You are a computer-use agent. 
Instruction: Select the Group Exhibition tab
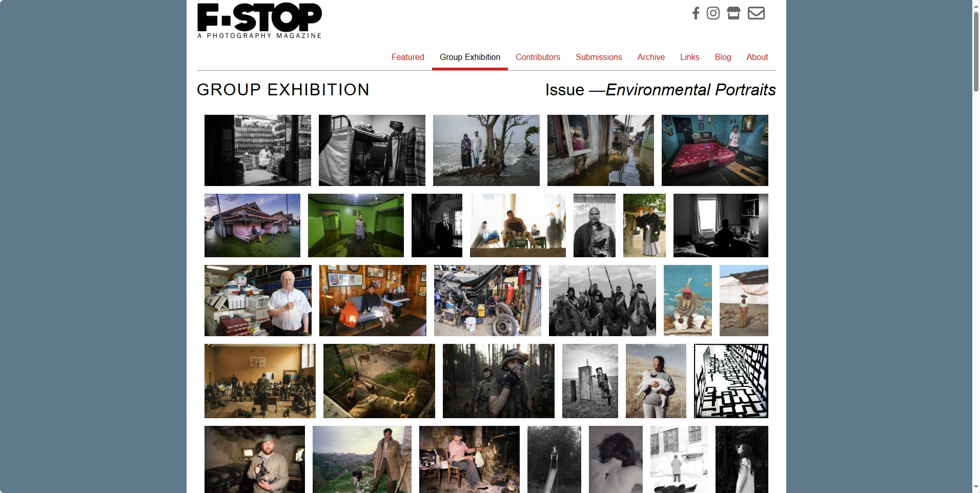point(470,57)
